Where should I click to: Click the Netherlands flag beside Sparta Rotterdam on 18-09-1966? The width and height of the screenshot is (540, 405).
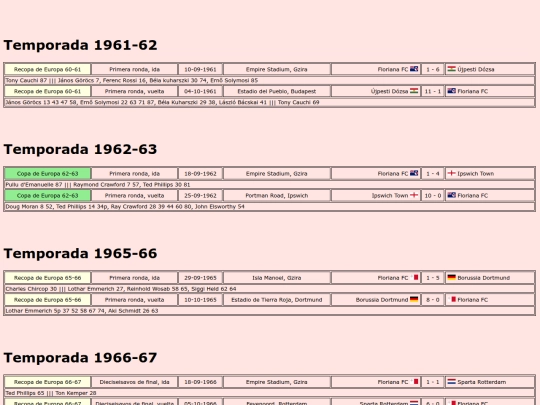[451, 382]
